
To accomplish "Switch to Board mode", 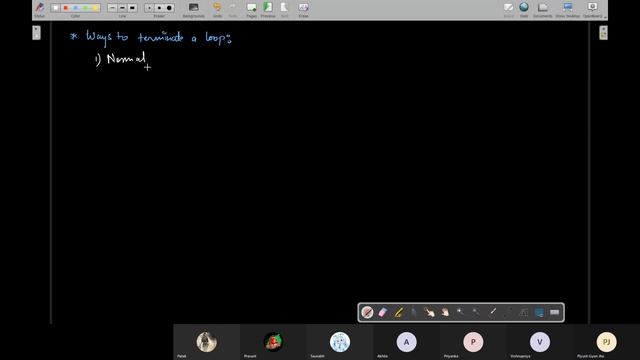I will click(509, 9).
